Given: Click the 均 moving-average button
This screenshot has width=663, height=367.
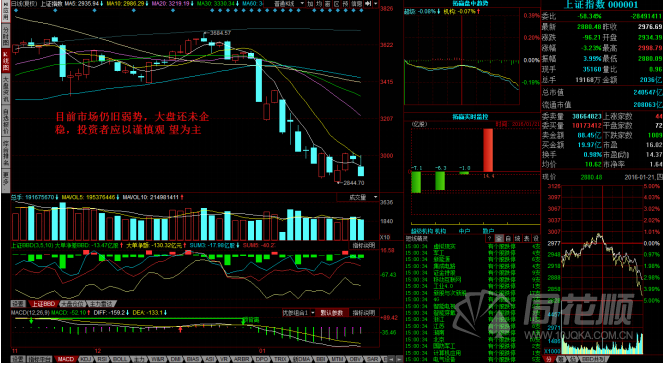Looking at the screenshot, I should 318,4.
